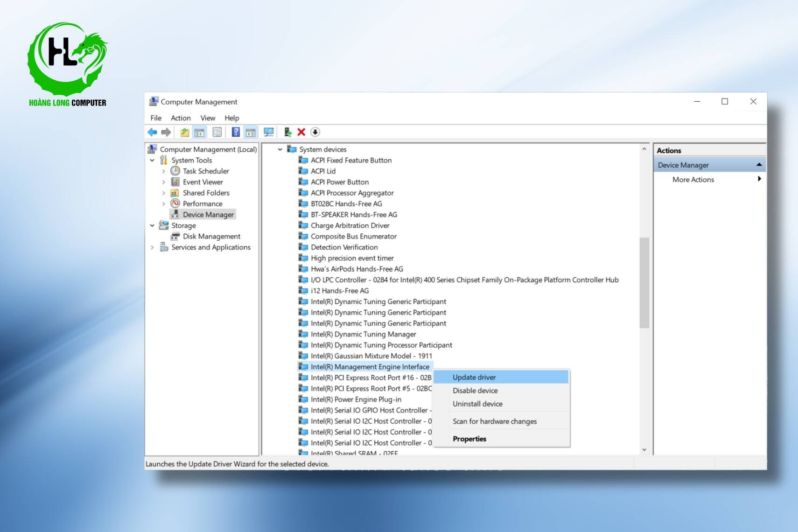Select Intel(R) Power Engine Plug-in device
This screenshot has width=798, height=532.
(x=356, y=399)
